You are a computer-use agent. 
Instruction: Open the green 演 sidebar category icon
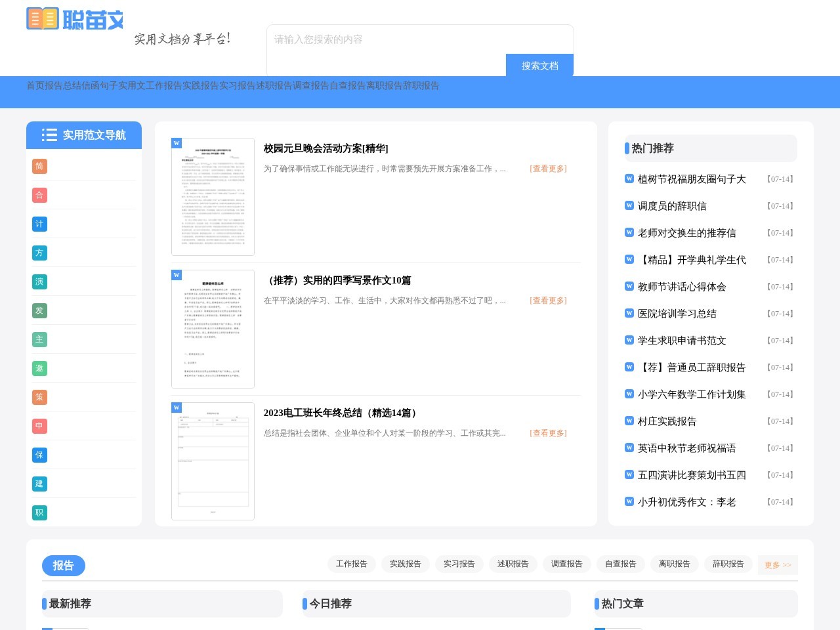pos(39,282)
